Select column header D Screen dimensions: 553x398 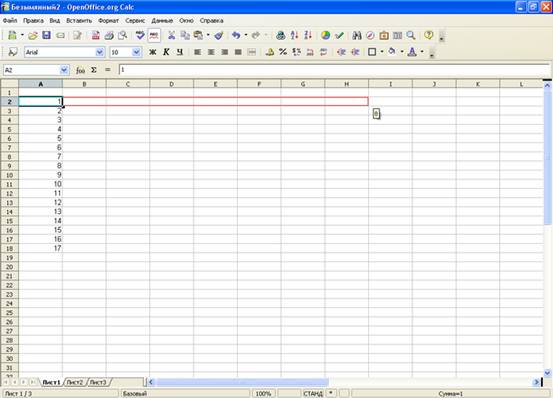tap(171, 84)
